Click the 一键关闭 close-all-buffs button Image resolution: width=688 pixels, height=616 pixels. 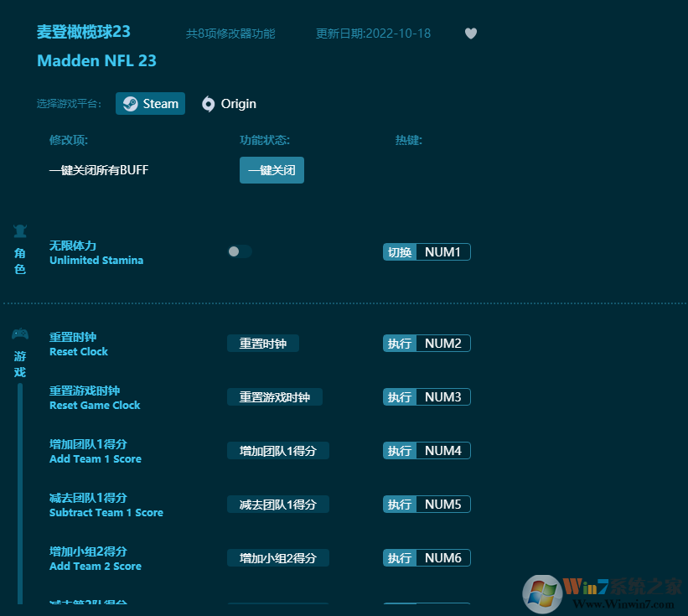tap(272, 169)
